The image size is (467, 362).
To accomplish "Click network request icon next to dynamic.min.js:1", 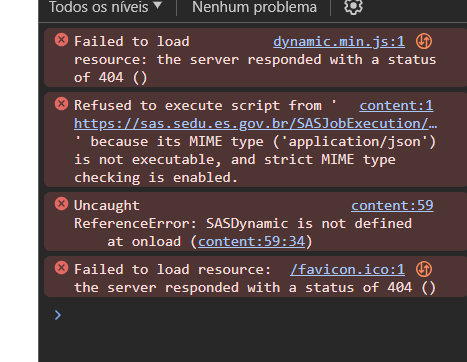I will [424, 42].
